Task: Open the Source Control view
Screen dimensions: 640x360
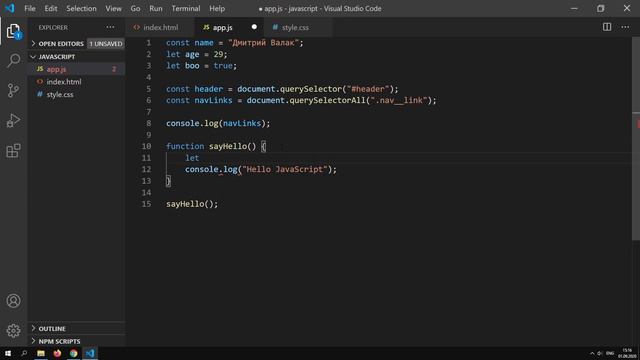Action: click(13, 90)
